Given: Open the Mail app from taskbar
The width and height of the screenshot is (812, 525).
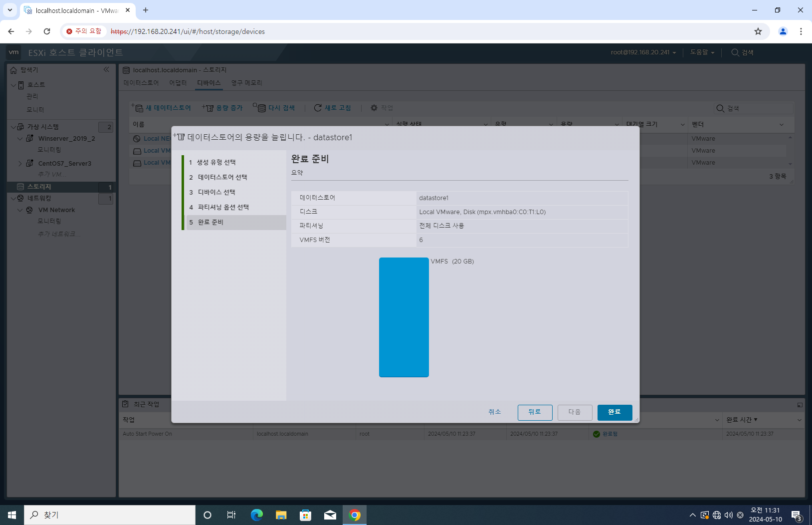Looking at the screenshot, I should coord(330,515).
